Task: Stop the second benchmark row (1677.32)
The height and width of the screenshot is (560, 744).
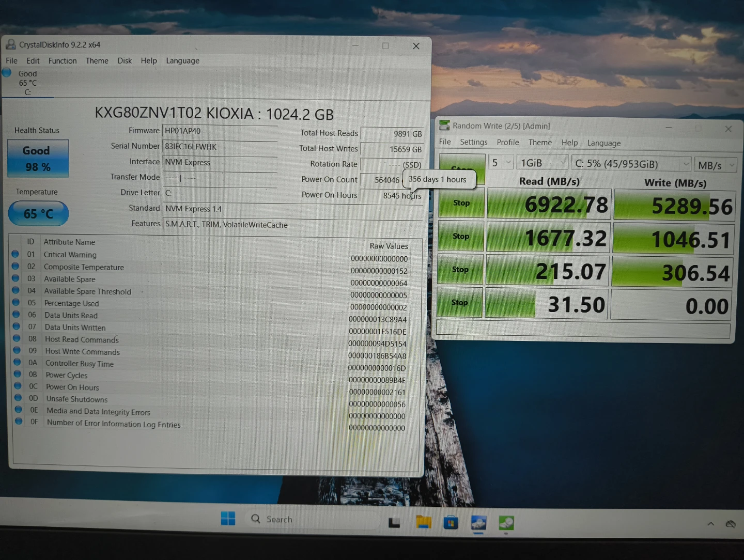Action: tap(461, 236)
